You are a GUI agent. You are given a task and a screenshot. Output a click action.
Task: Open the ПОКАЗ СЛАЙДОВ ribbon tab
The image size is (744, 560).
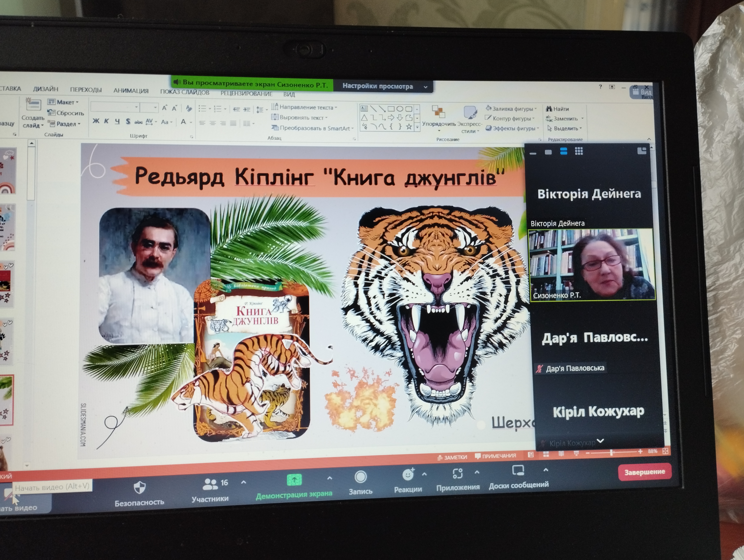coord(185,92)
